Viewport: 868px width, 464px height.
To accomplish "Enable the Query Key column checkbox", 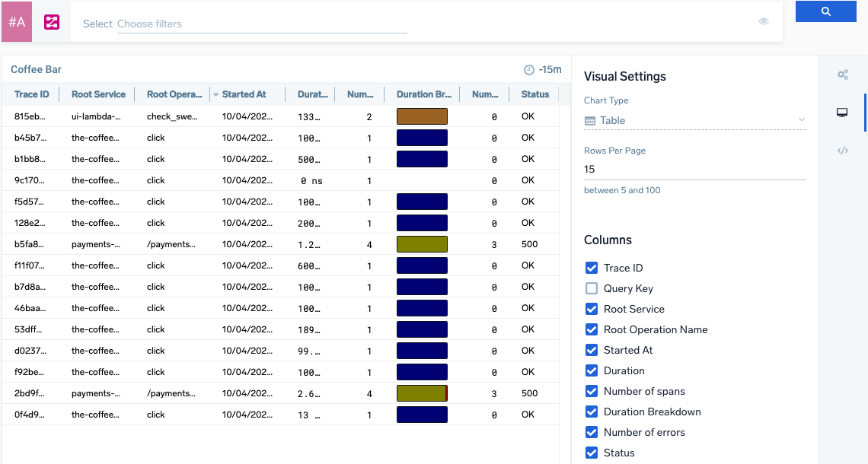I will 592,288.
